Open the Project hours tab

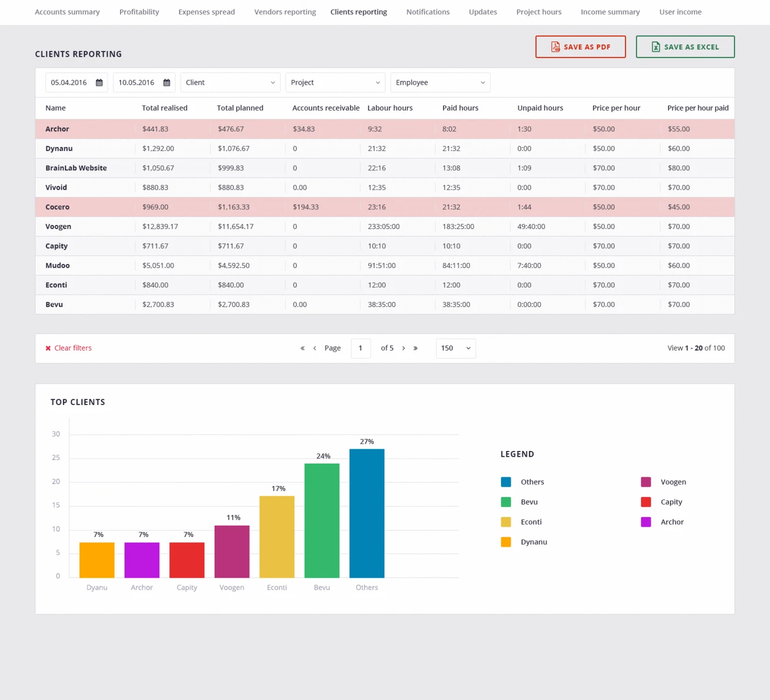coord(539,12)
